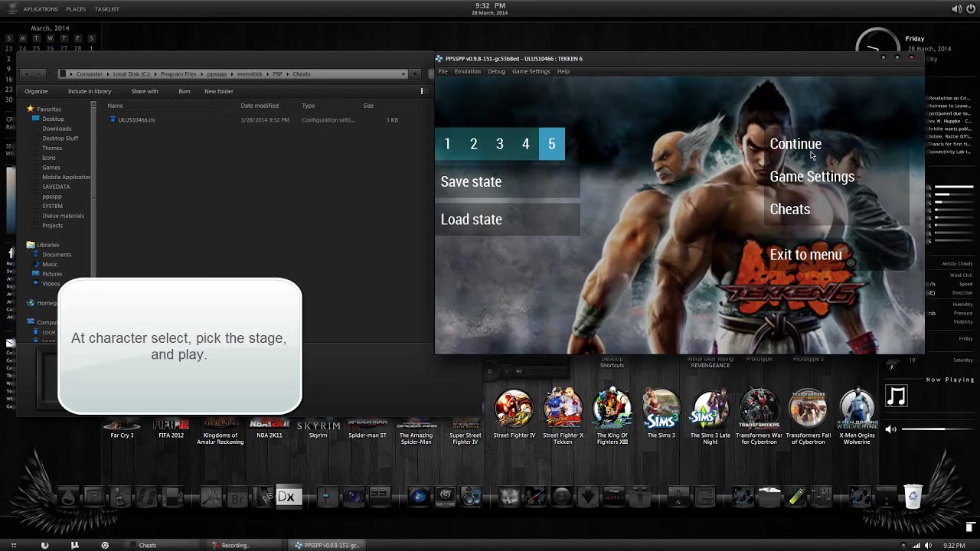Launch The King Of Fighters XIII icon
The height and width of the screenshot is (551, 980).
click(x=612, y=409)
